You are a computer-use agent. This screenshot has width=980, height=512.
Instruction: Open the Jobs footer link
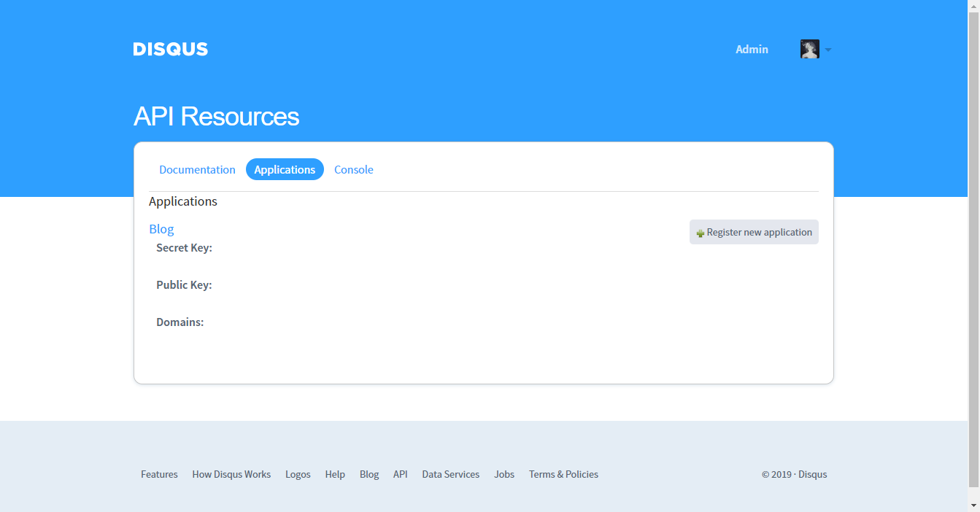click(504, 474)
